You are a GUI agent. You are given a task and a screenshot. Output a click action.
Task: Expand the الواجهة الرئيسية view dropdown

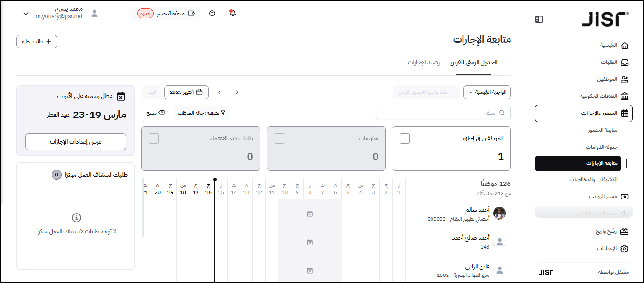pos(487,92)
